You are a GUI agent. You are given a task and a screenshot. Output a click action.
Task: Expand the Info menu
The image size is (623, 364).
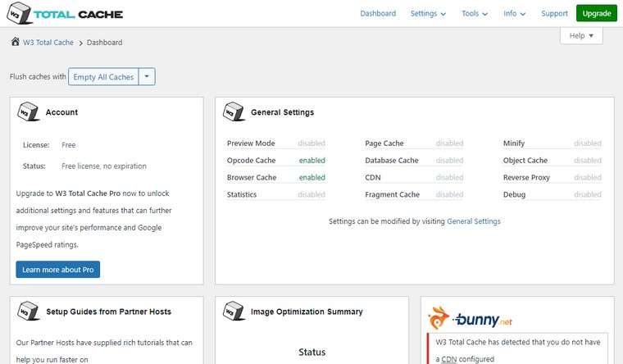(x=514, y=13)
